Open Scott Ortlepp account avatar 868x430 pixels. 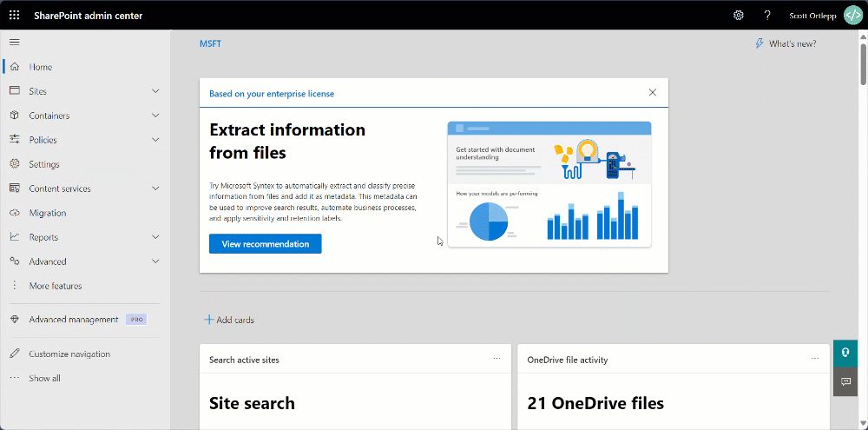point(852,16)
